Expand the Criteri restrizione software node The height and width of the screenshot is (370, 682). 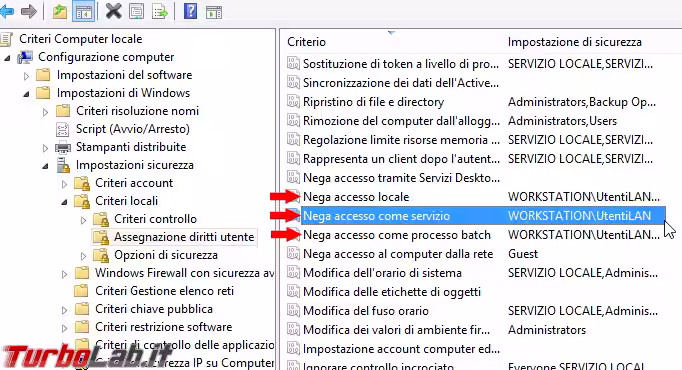pos(64,328)
